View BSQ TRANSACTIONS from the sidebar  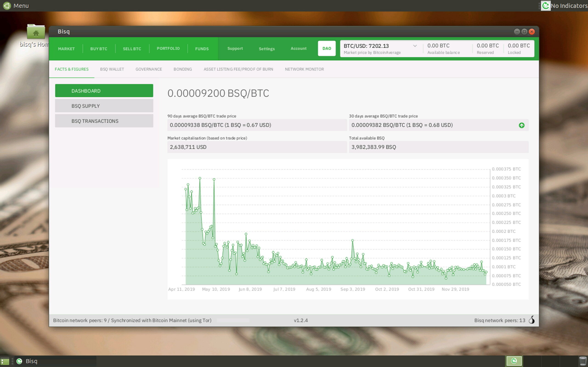(104, 121)
